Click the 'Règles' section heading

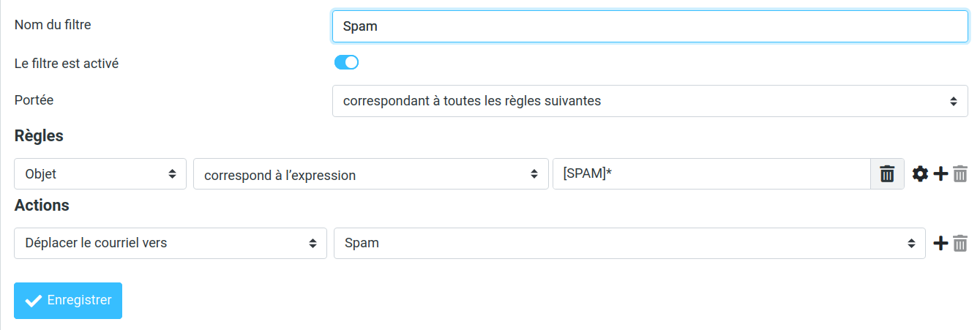[x=39, y=136]
